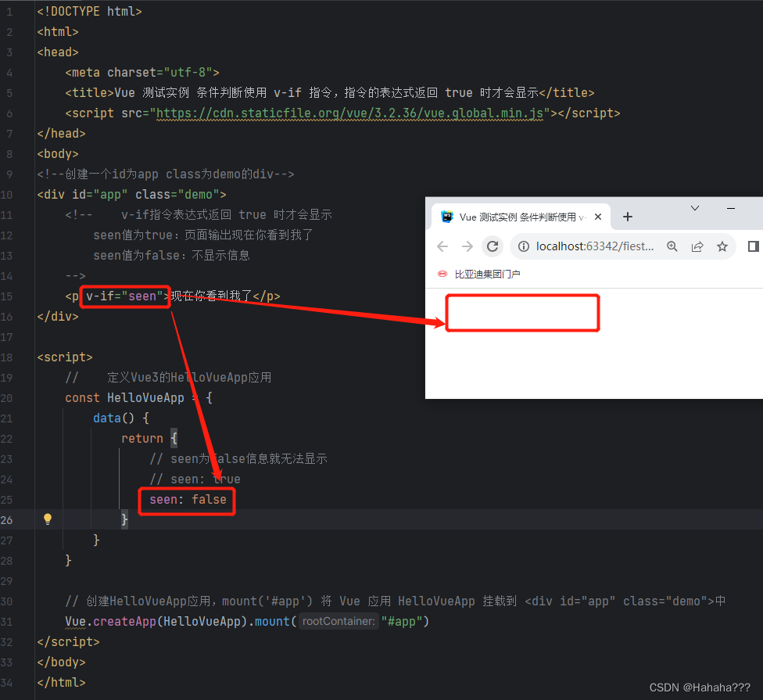Click the closing </html> tag
The width and height of the screenshot is (763, 700).
point(61,683)
